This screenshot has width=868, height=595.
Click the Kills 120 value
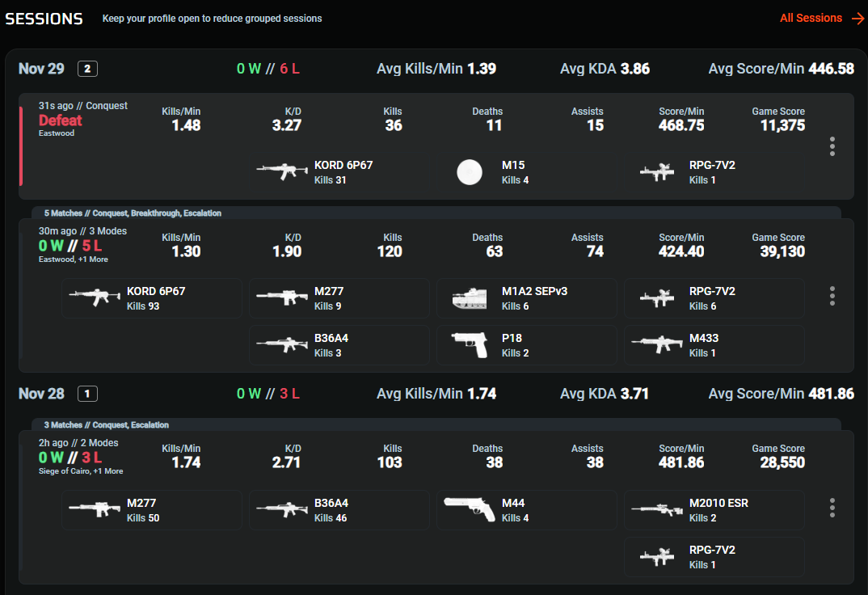[390, 252]
